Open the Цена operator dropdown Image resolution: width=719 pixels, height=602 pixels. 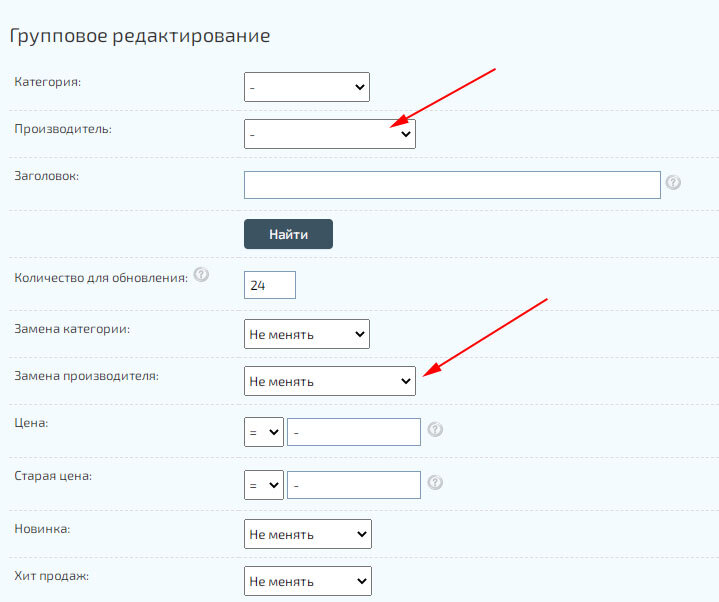click(264, 432)
